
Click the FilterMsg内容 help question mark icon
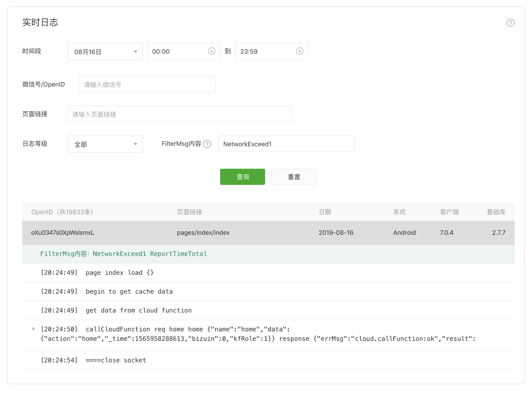207,144
